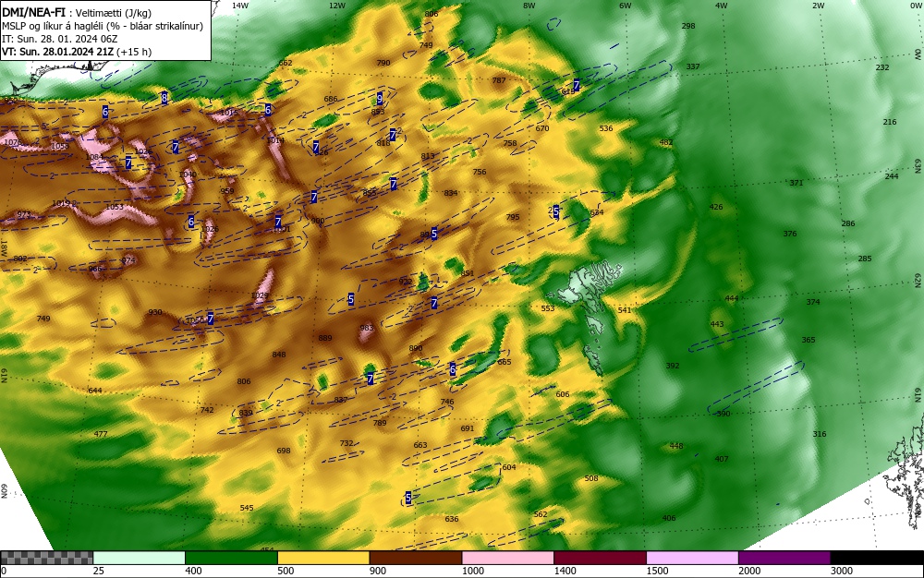Click the map value '232'
Image resolution: width=924 pixels, height=578 pixels.
(x=882, y=67)
